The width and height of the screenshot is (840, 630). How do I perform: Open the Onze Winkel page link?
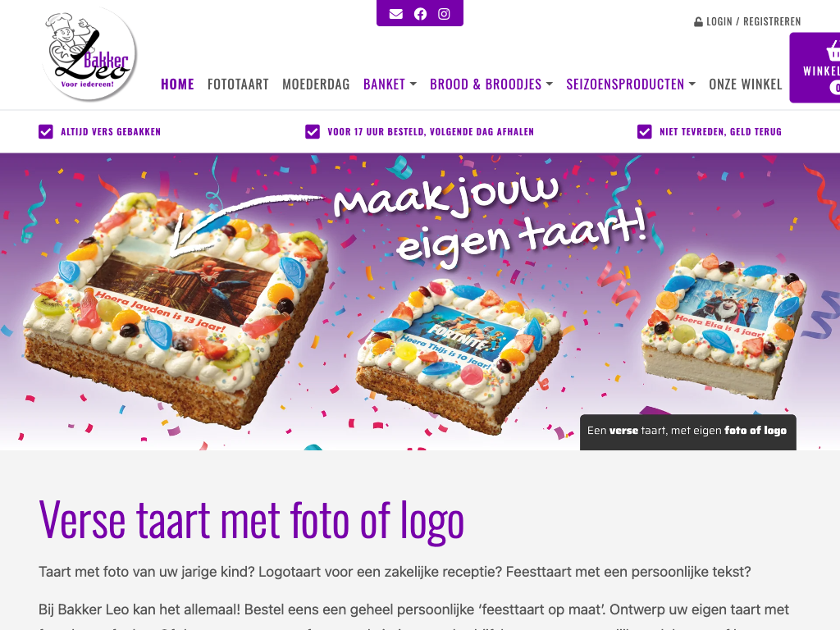point(745,84)
